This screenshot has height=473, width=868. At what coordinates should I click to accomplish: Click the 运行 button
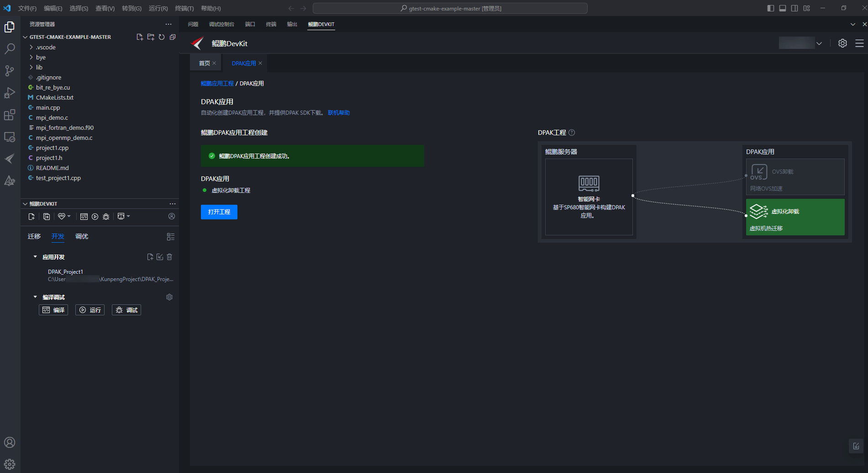tap(90, 310)
